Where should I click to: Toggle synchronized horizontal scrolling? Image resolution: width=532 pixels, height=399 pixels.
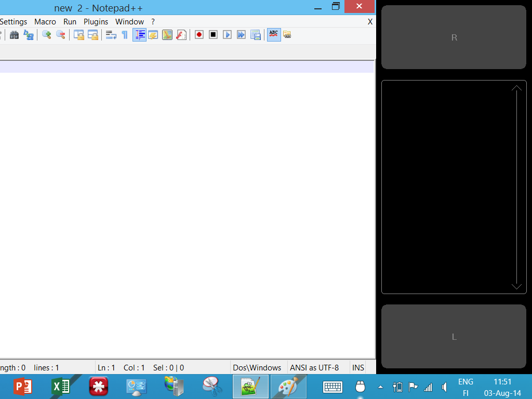point(93,35)
